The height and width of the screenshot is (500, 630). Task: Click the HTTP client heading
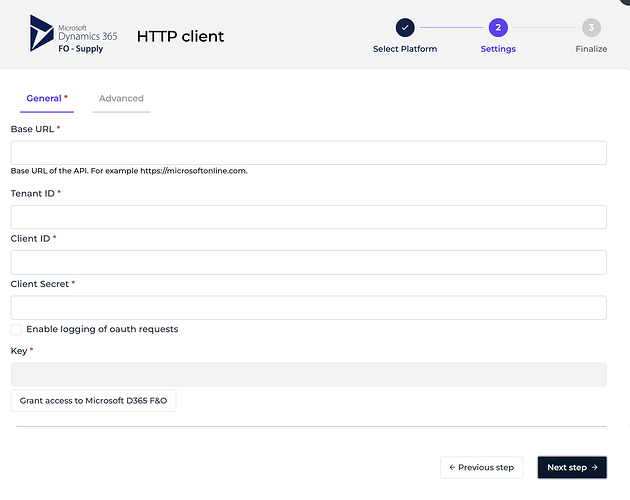pyautogui.click(x=180, y=37)
